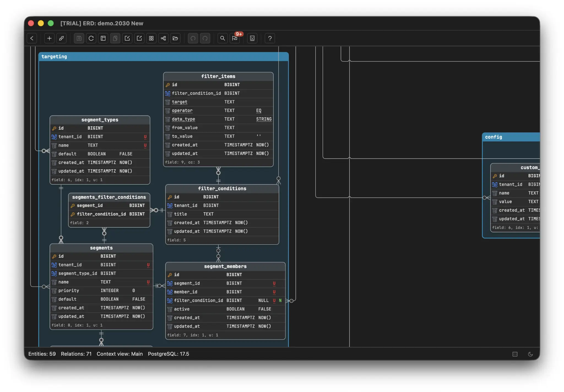Click the from_value column row
Viewport: 564px width, 392px height.
point(218,128)
